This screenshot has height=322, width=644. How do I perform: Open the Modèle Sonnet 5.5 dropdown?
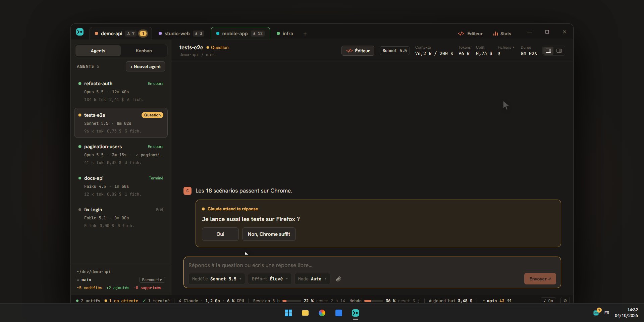pyautogui.click(x=217, y=279)
